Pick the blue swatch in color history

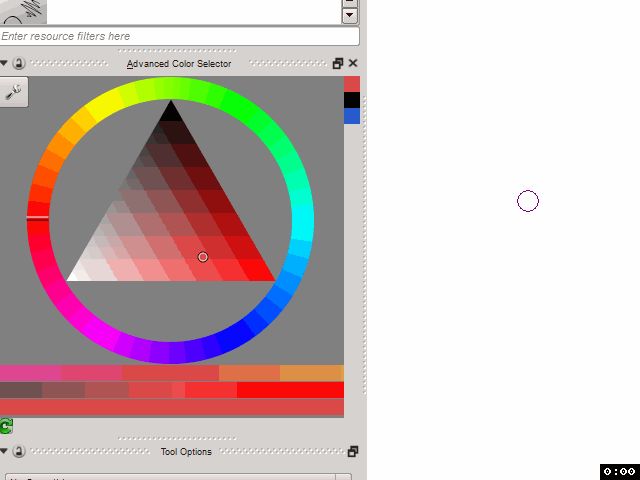coord(352,116)
